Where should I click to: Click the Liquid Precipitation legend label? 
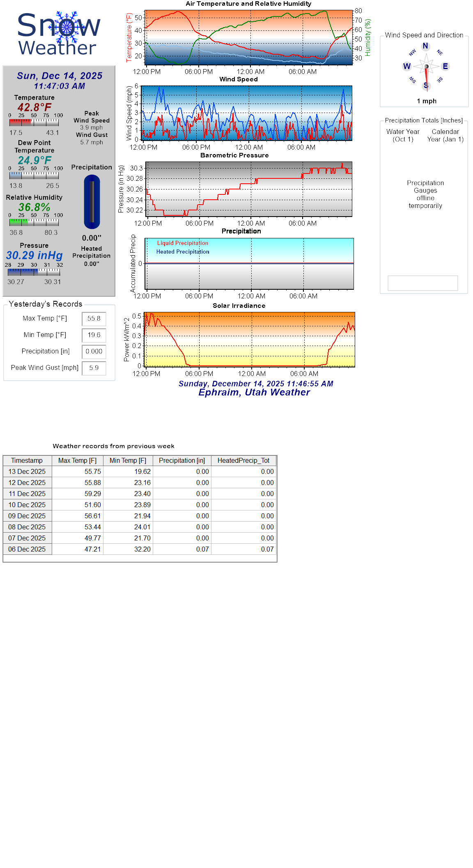point(183,243)
